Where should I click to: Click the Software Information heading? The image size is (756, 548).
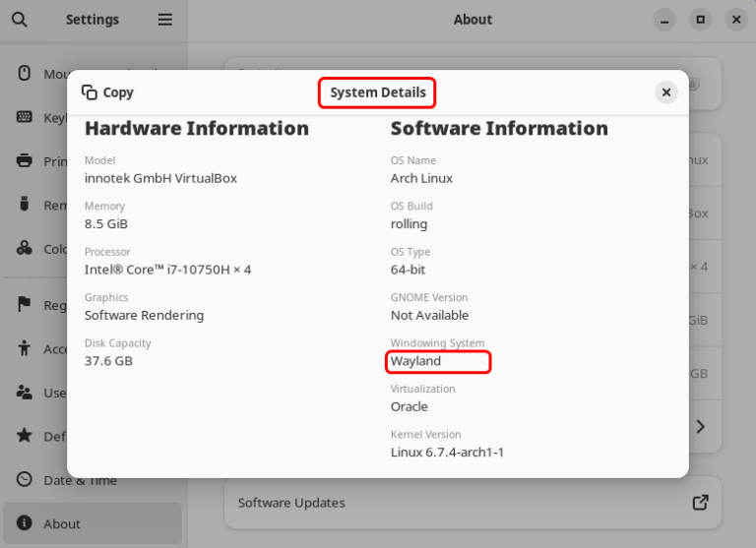point(499,128)
